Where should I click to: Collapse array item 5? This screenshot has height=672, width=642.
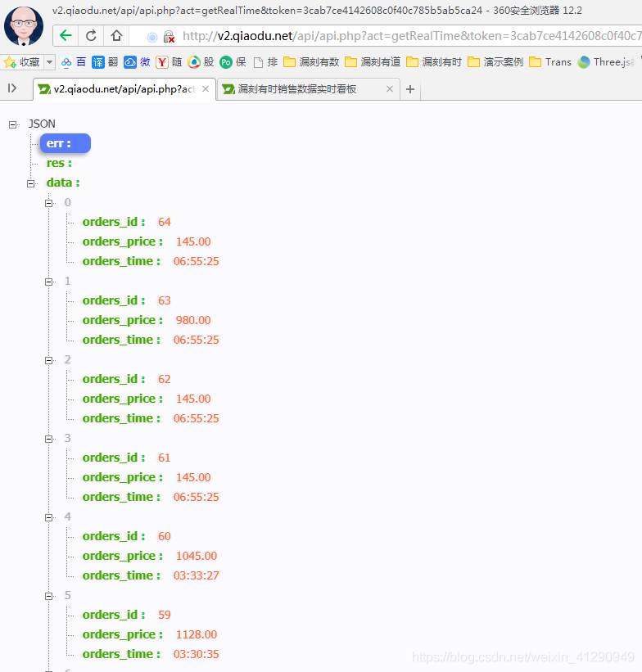click(49, 596)
